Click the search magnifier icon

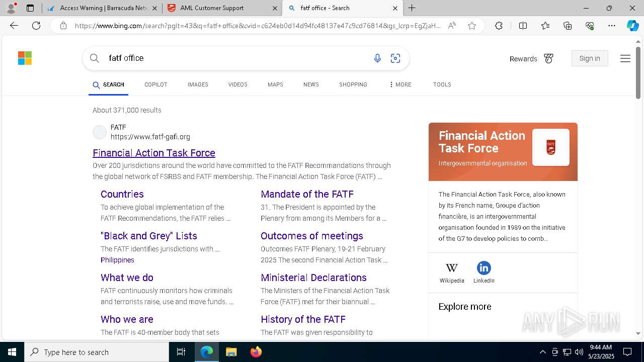click(x=94, y=58)
